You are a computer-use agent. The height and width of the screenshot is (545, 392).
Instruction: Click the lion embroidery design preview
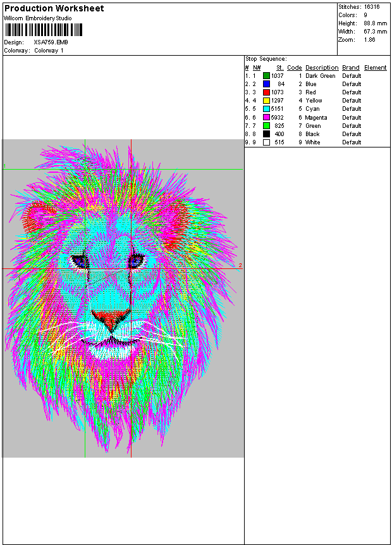tap(123, 298)
